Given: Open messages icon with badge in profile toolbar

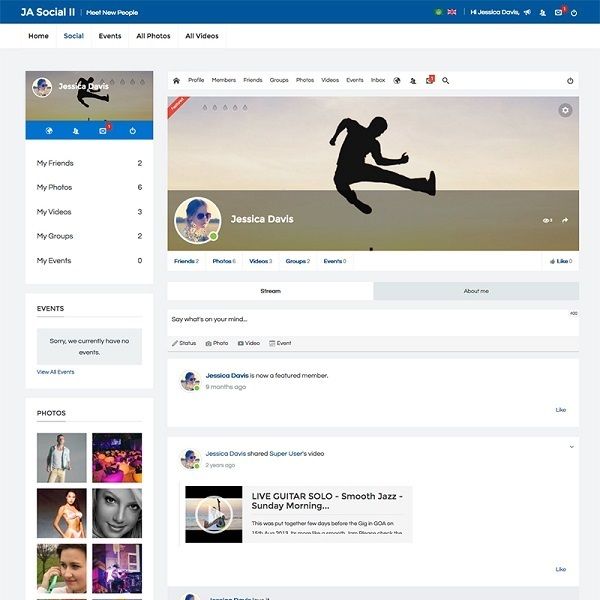Looking at the screenshot, I should click(x=430, y=80).
